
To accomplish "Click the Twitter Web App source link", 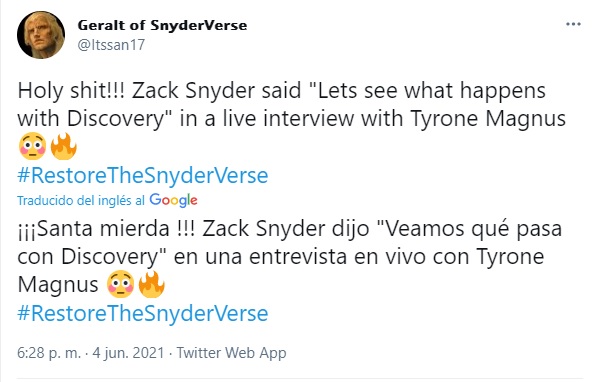I will tap(231, 353).
